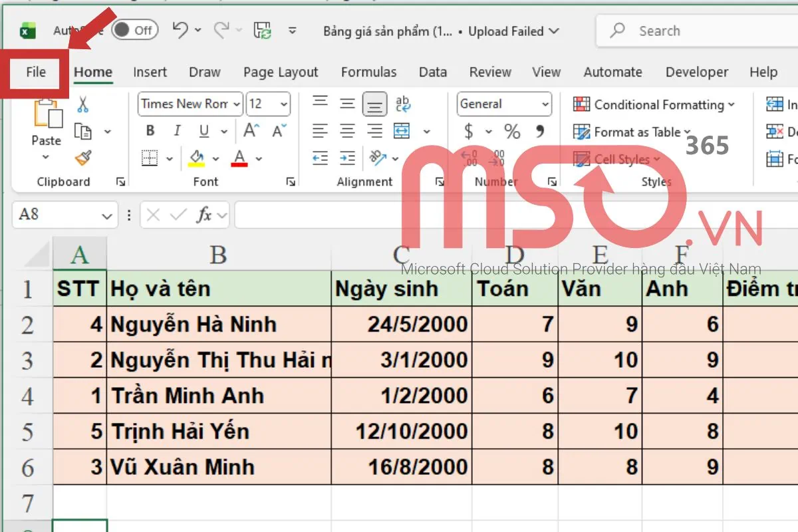Toggle bold formatting with the B button
The width and height of the screenshot is (798, 532).
pos(150,130)
